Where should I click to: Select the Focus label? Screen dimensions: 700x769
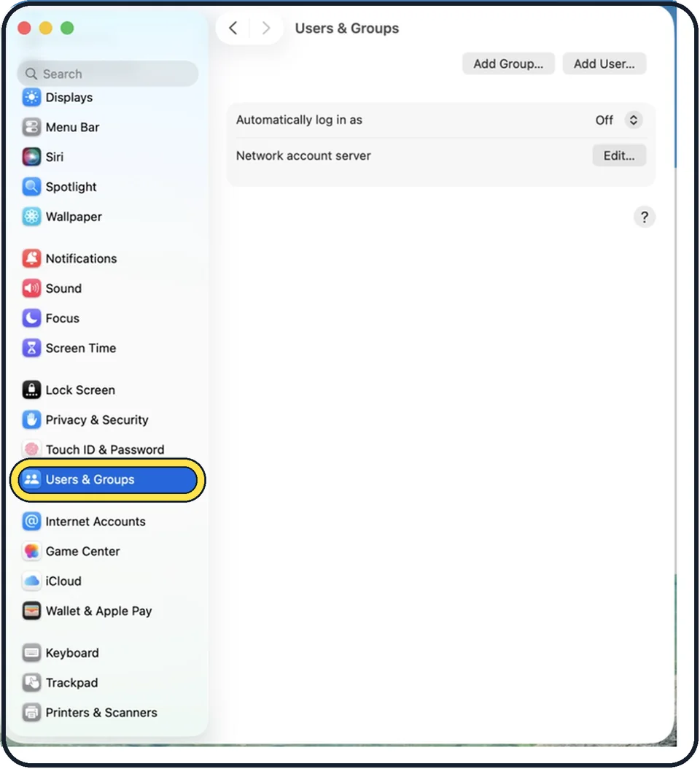tap(62, 318)
